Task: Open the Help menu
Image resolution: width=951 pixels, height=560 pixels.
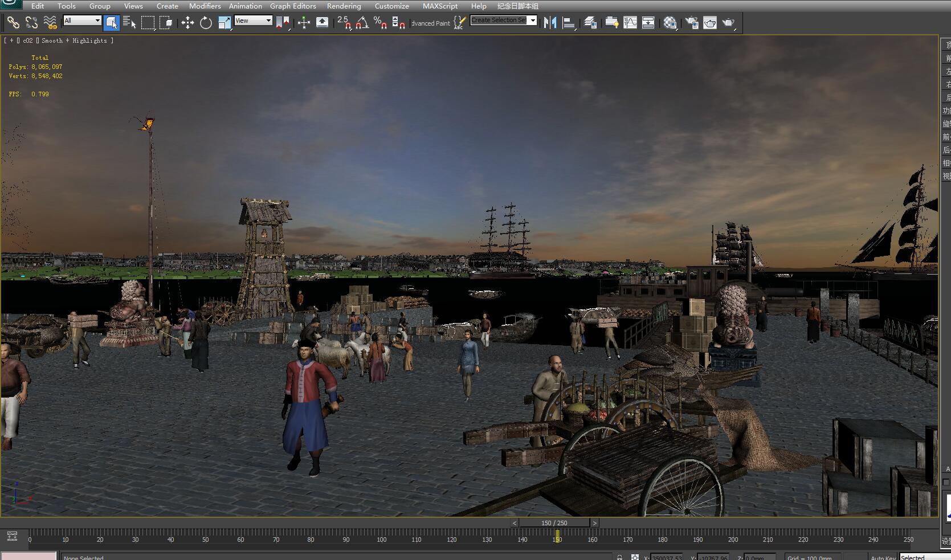Action: coord(479,6)
